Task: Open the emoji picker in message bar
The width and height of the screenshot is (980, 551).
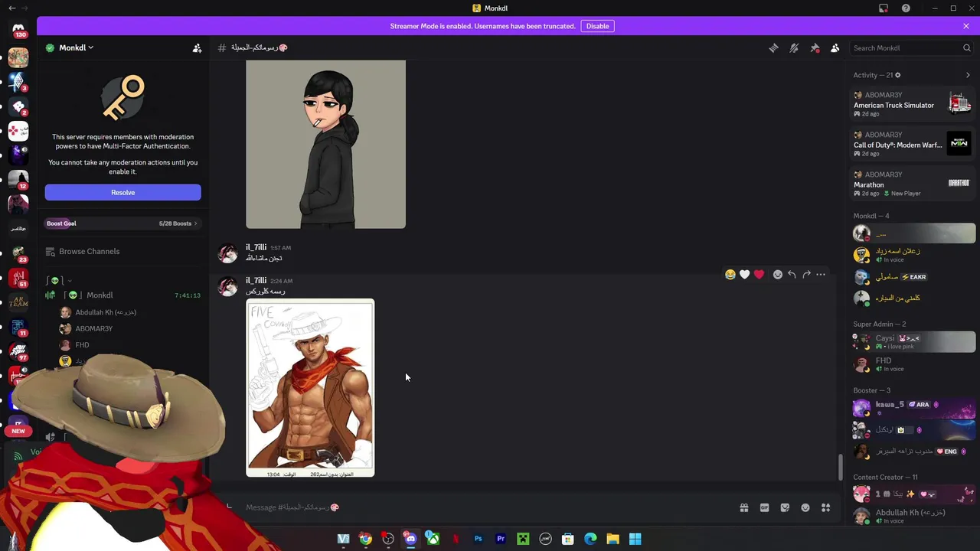Action: [805, 507]
